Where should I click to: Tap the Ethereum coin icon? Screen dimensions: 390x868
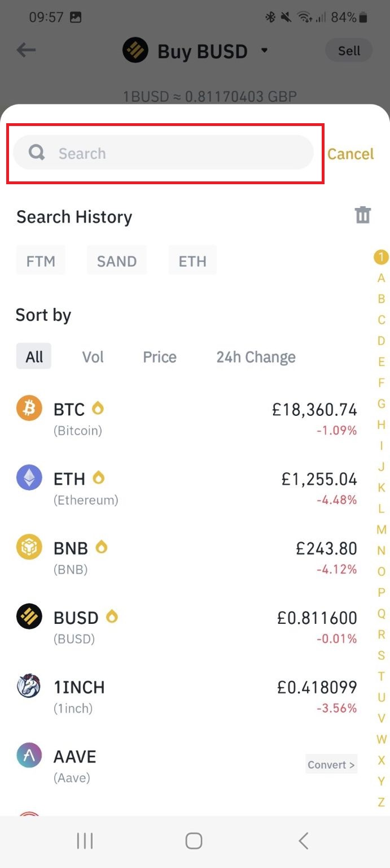29,478
